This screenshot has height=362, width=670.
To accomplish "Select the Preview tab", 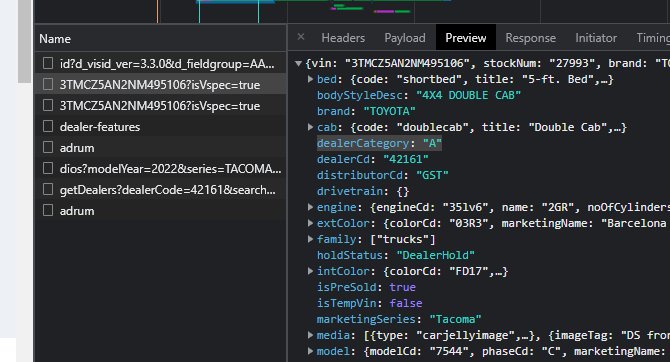I will coord(466,38).
